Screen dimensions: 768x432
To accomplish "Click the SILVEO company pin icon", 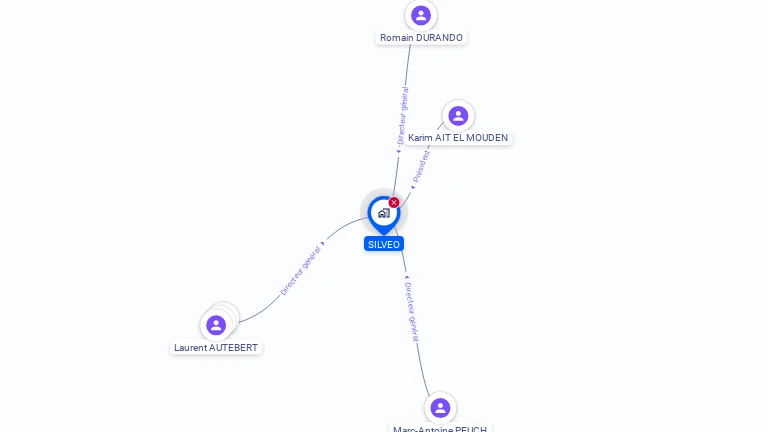I will (x=384, y=215).
